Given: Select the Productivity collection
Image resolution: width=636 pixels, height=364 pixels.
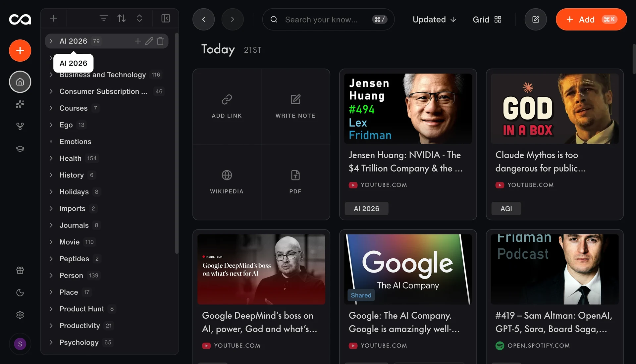Looking at the screenshot, I should (x=107, y=326).
